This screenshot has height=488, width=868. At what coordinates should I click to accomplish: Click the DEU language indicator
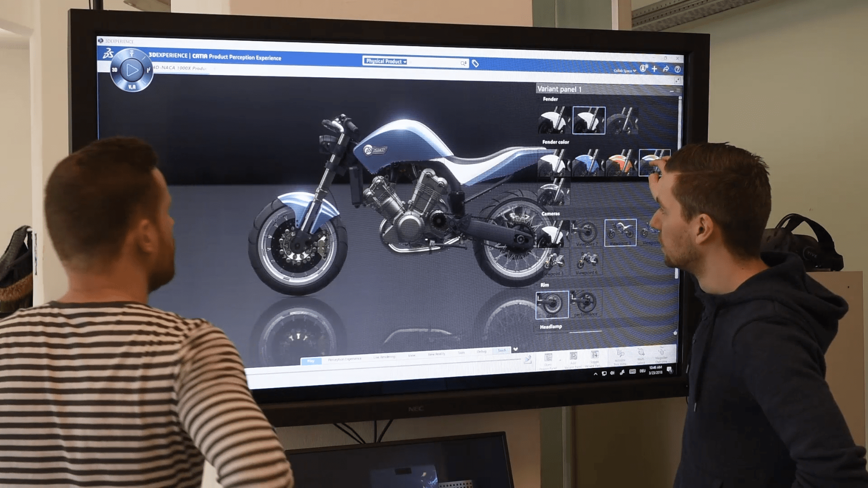(642, 371)
